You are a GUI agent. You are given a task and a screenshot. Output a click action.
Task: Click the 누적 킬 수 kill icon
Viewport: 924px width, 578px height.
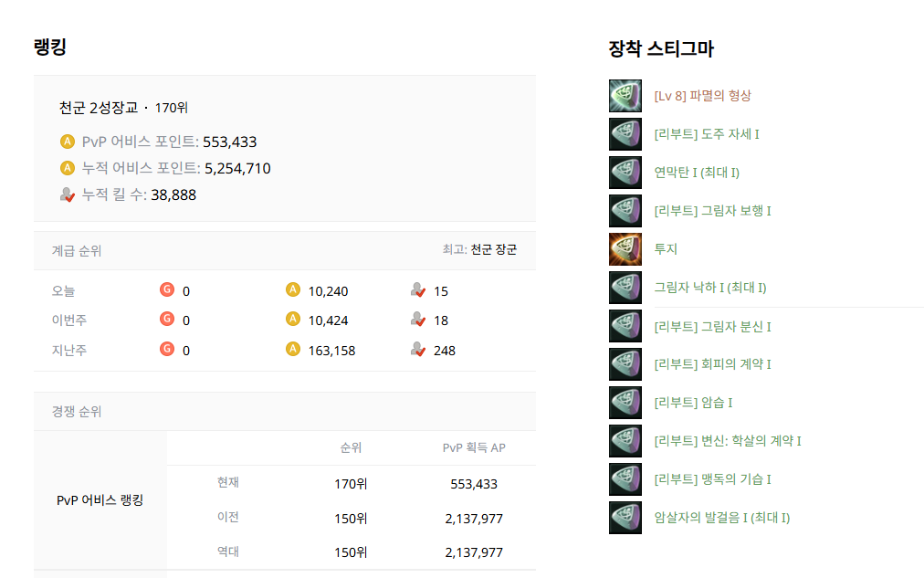pyautogui.click(x=67, y=194)
